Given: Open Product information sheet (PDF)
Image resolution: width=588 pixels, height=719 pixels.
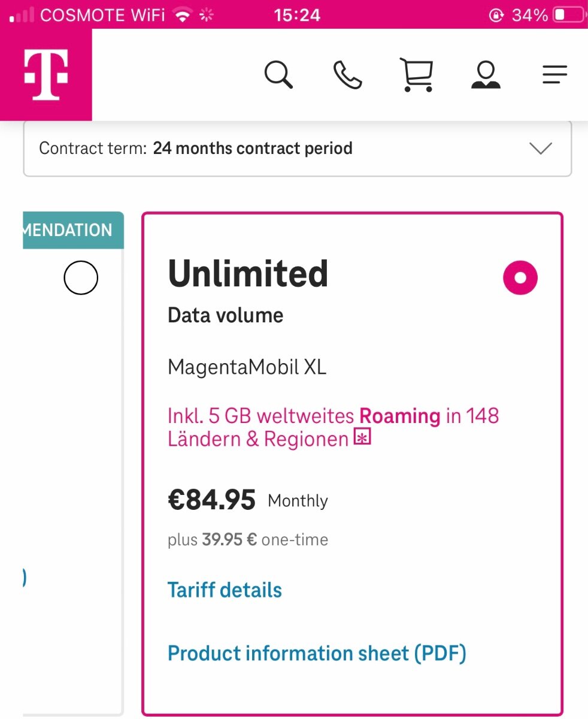Looking at the screenshot, I should click(x=317, y=653).
